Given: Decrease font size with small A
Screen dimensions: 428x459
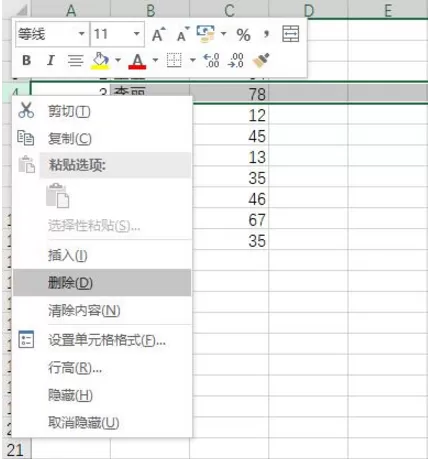Looking at the screenshot, I should point(182,34).
